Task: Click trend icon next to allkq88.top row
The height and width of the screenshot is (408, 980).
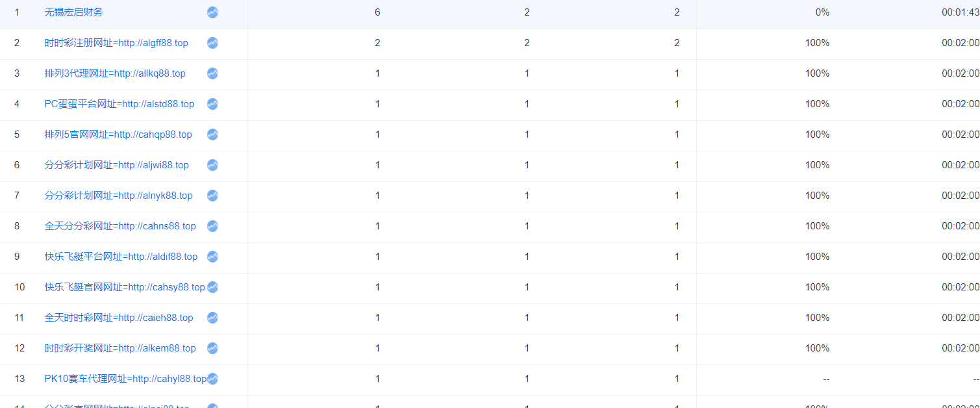Action: tap(212, 73)
